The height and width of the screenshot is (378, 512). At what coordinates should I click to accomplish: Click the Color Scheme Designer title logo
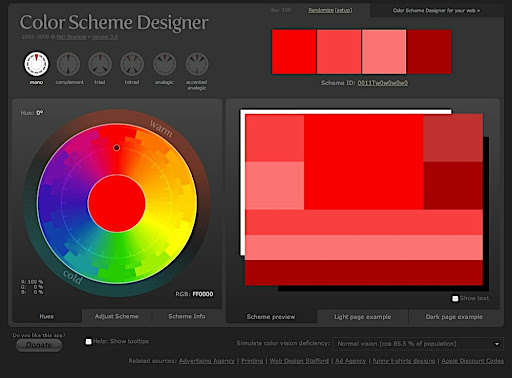tap(114, 22)
